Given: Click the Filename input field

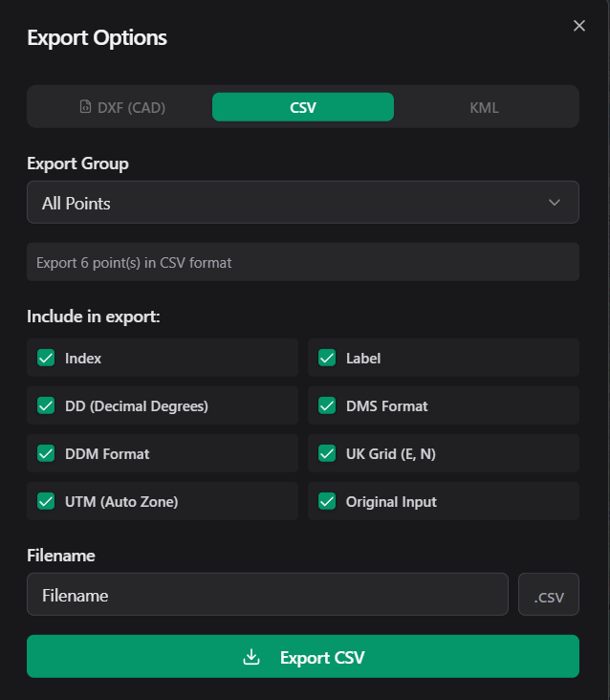Looking at the screenshot, I should click(x=267, y=595).
